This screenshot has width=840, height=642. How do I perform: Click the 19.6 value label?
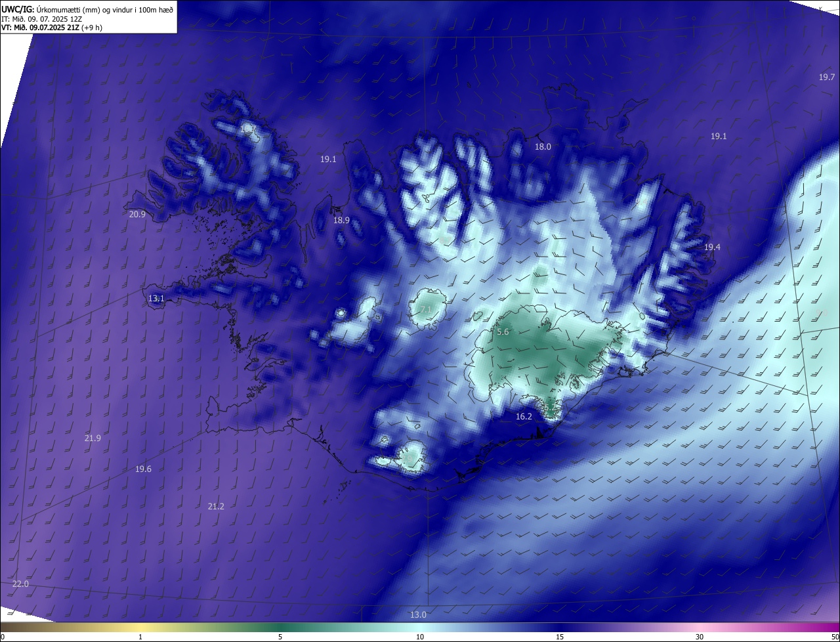pos(143,469)
